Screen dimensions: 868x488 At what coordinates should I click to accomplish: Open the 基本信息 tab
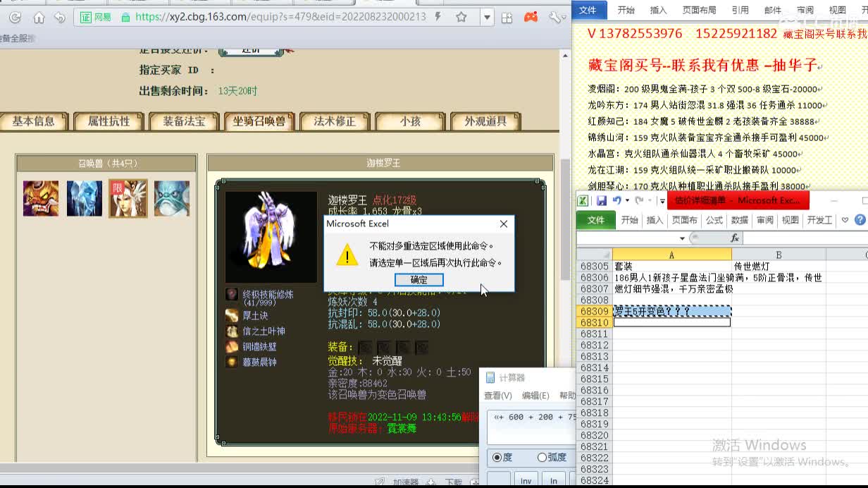coord(33,121)
